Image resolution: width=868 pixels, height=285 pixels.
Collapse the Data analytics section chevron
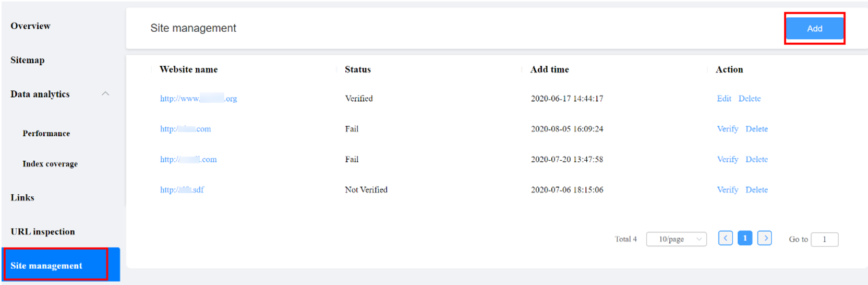pos(105,94)
